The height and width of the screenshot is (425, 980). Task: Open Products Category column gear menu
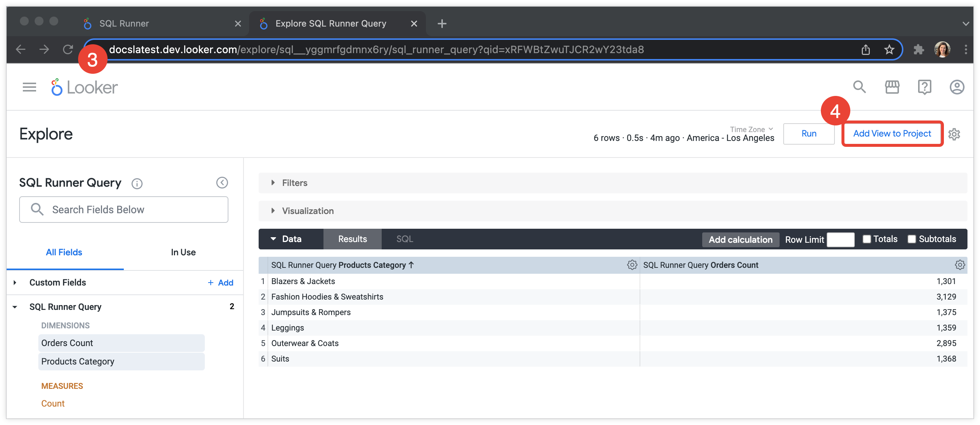click(631, 265)
